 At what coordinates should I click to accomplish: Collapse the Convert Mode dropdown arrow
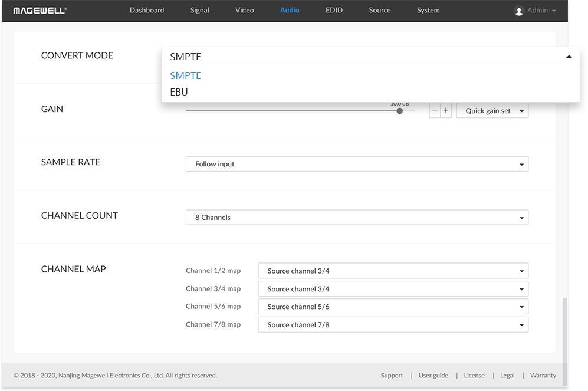(x=569, y=57)
